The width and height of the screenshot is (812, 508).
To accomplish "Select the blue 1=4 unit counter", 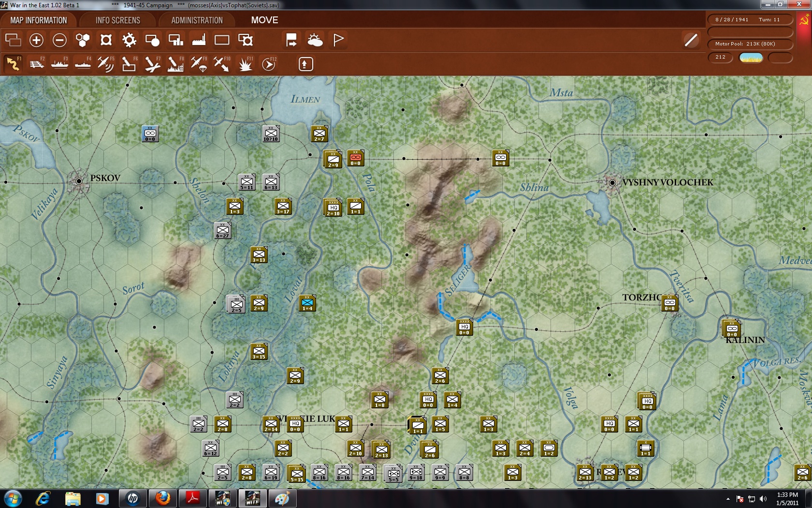I will [x=307, y=303].
